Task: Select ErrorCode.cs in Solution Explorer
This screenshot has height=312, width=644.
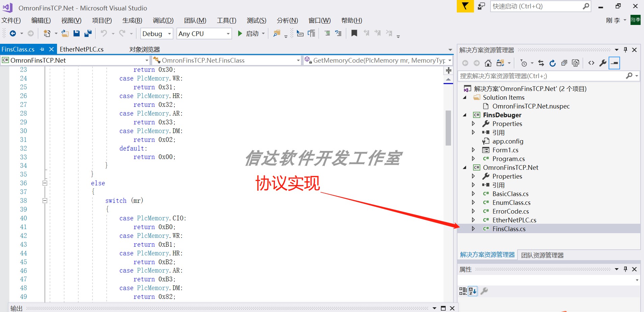Action: pos(510,211)
